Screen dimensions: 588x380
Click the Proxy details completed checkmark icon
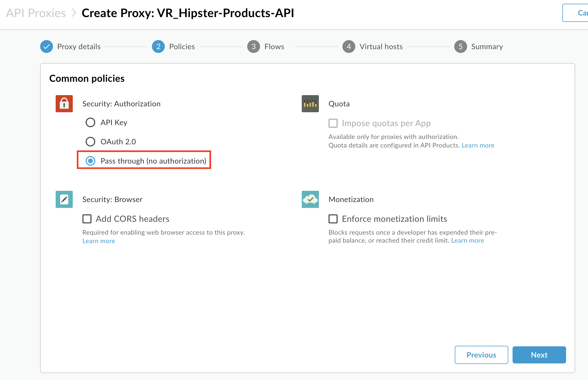click(x=47, y=46)
